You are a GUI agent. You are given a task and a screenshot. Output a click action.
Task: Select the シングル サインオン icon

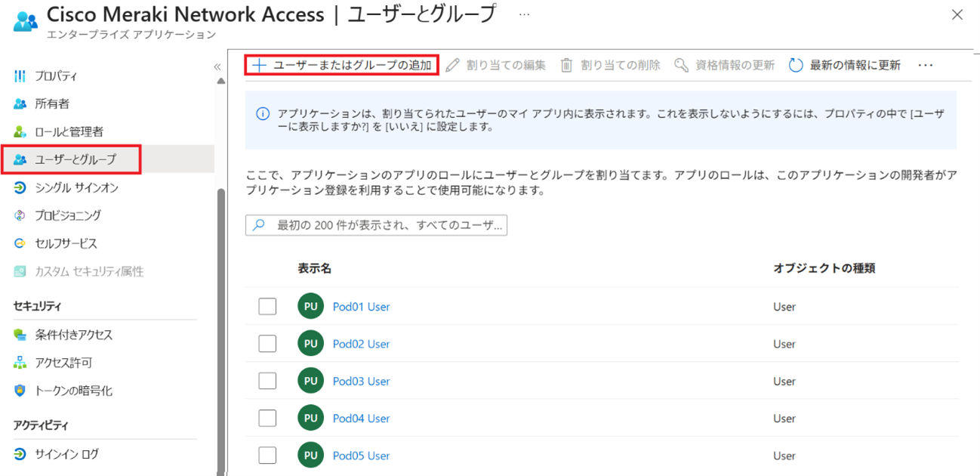click(20, 187)
